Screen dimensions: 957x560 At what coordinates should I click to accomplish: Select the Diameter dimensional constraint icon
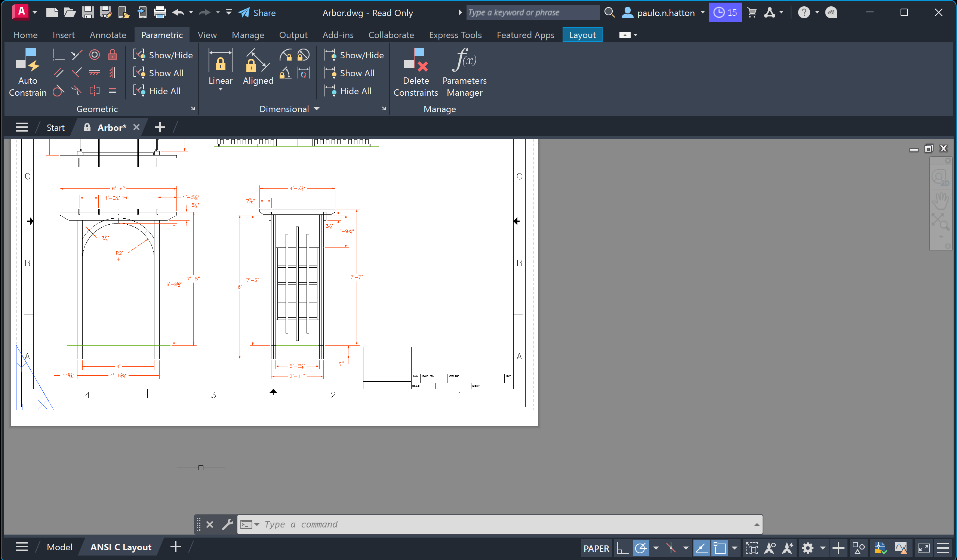[x=304, y=55]
